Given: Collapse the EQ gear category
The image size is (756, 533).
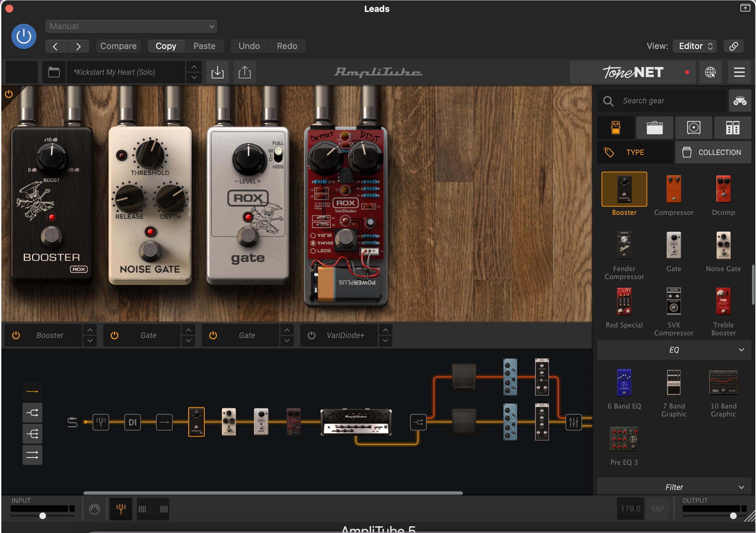Looking at the screenshot, I should click(674, 350).
